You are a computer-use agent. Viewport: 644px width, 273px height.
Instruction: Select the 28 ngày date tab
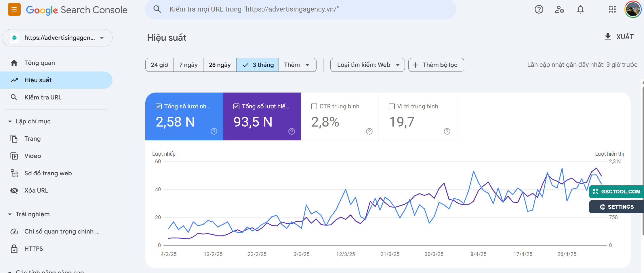(220, 65)
